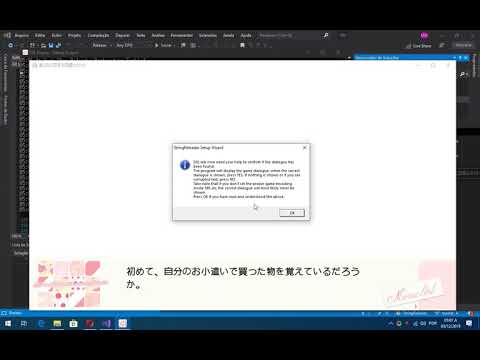Click the volume icon in the system tray

pos(423,323)
